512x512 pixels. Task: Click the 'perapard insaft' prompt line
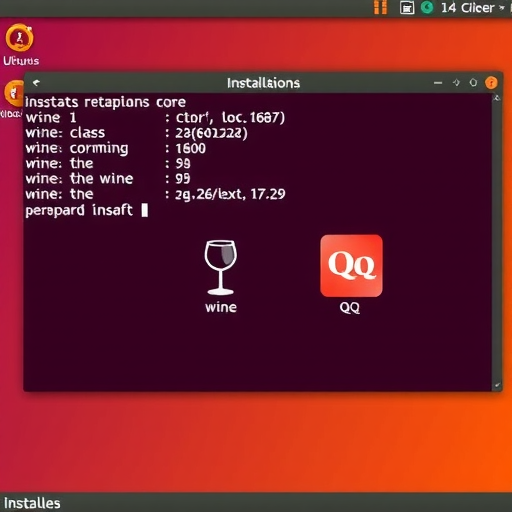[x=79, y=210]
